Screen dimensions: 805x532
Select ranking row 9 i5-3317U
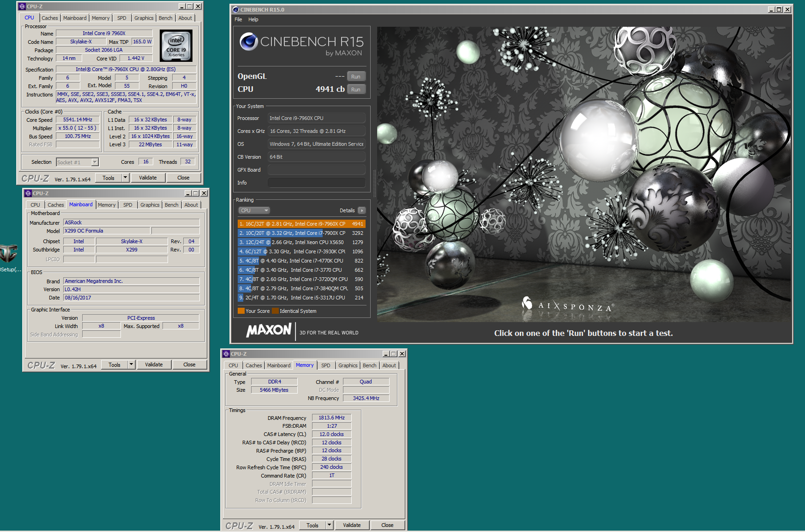tap(301, 298)
